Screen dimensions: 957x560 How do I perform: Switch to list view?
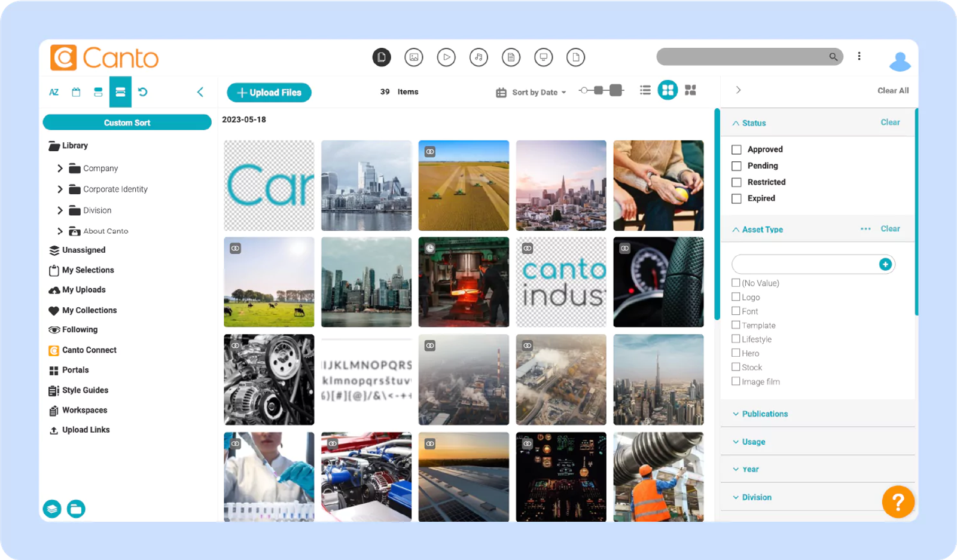coord(645,90)
